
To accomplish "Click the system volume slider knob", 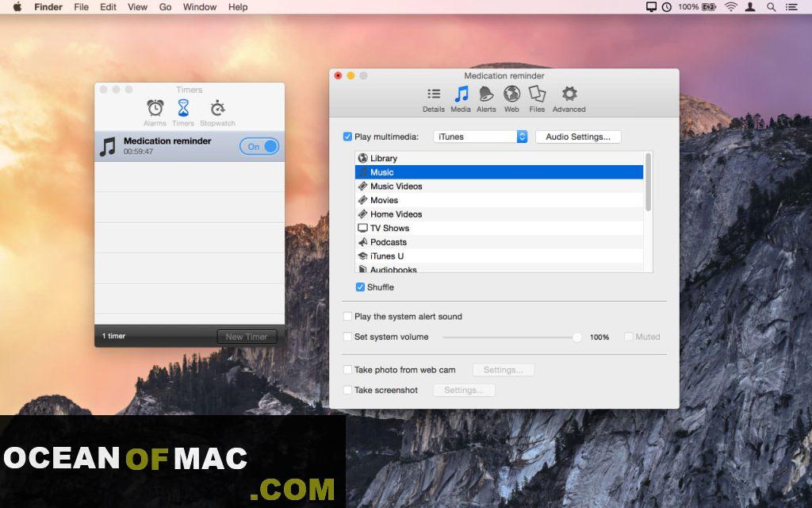I will point(577,337).
